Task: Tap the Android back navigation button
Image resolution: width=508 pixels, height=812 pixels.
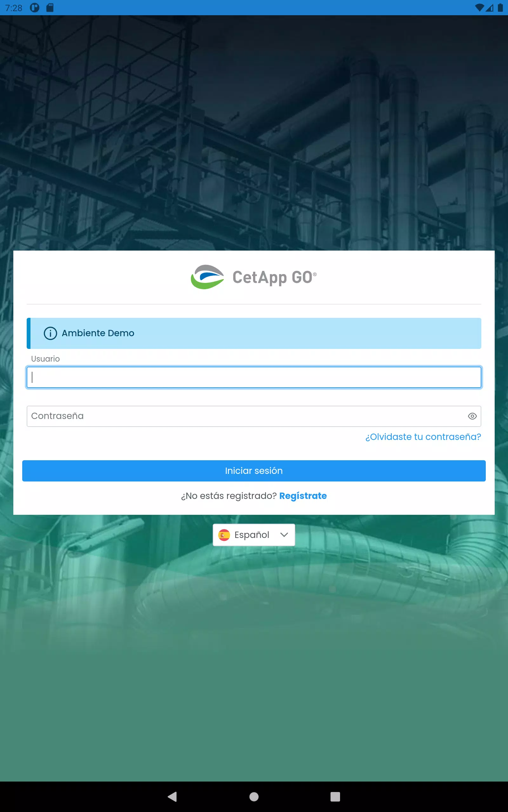Action: click(x=172, y=796)
